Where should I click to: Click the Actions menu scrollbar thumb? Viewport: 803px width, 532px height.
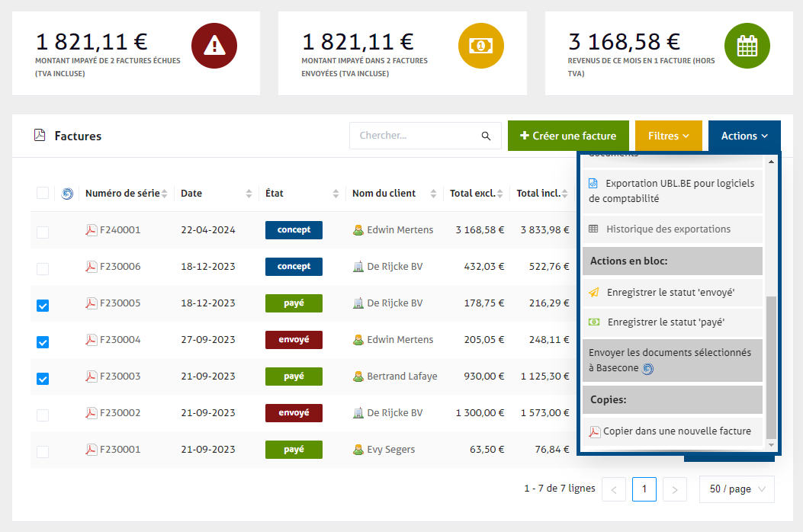tap(771, 366)
